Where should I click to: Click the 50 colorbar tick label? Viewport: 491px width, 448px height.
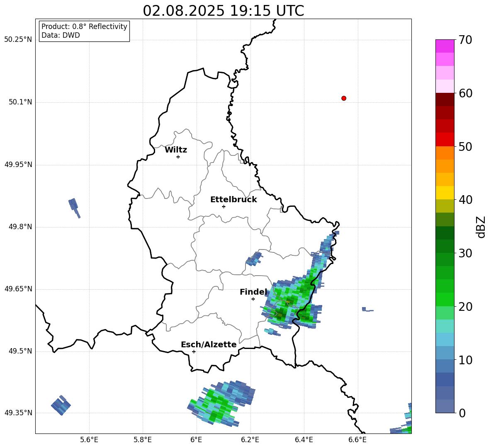coord(465,147)
